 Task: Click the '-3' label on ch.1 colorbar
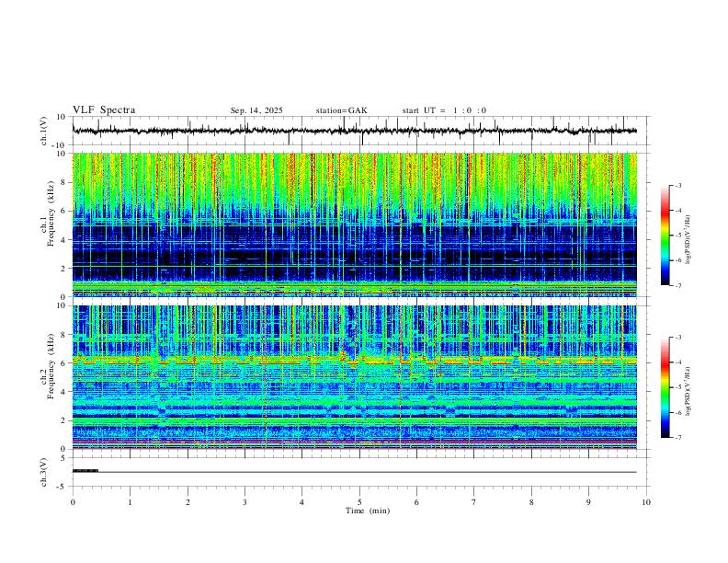pos(677,185)
